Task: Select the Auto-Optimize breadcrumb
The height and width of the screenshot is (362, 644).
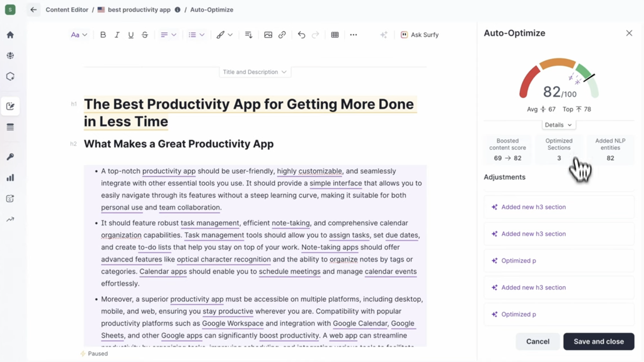Action: (x=212, y=10)
